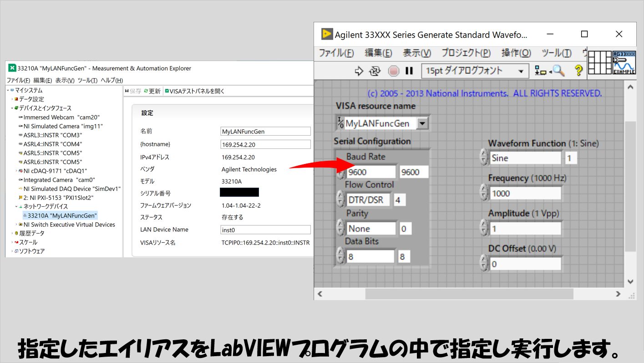The height and width of the screenshot is (363, 644).
Task: Click the 履歴データ database icon
Action: pyautogui.click(x=16, y=233)
